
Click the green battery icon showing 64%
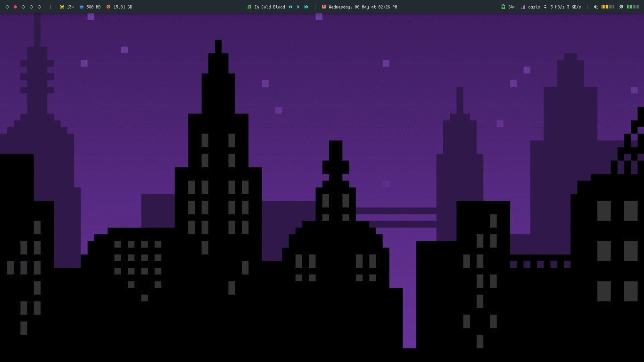point(504,7)
